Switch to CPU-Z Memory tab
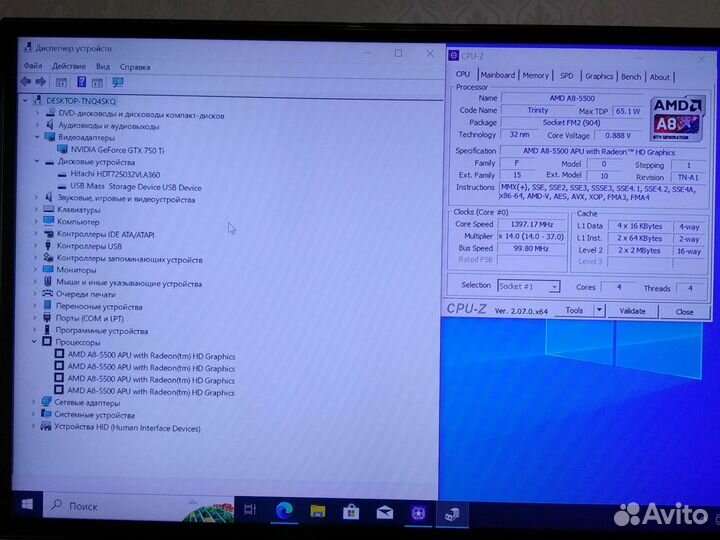 535,76
